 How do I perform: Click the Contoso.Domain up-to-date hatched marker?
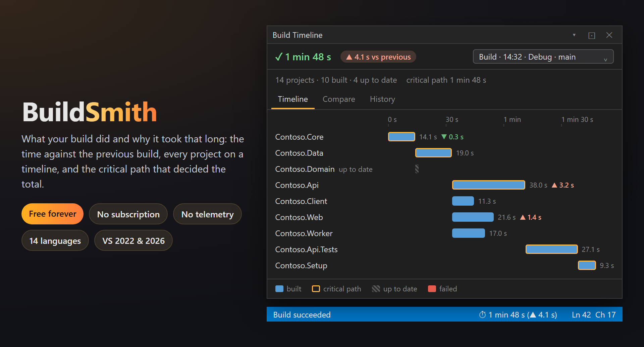pyautogui.click(x=417, y=169)
